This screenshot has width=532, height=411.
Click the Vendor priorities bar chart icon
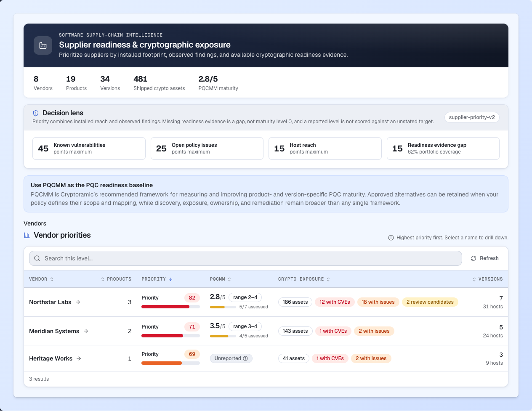point(27,235)
